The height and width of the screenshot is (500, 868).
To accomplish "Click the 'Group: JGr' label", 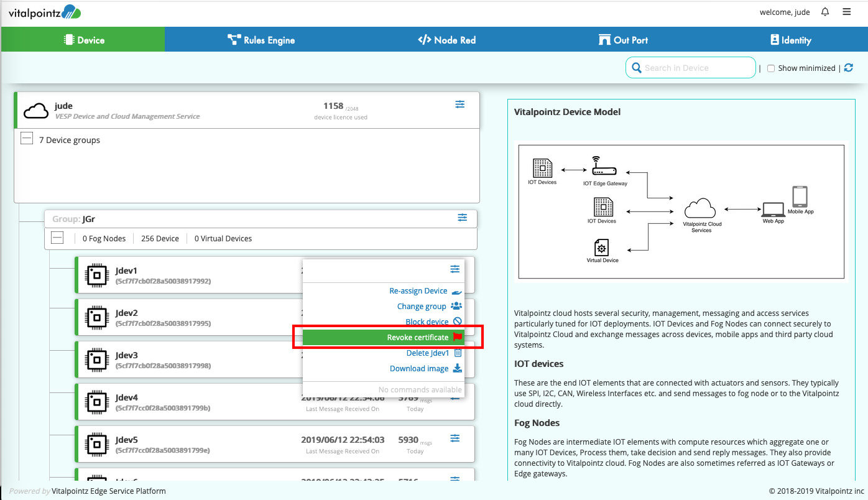I will pos(73,219).
